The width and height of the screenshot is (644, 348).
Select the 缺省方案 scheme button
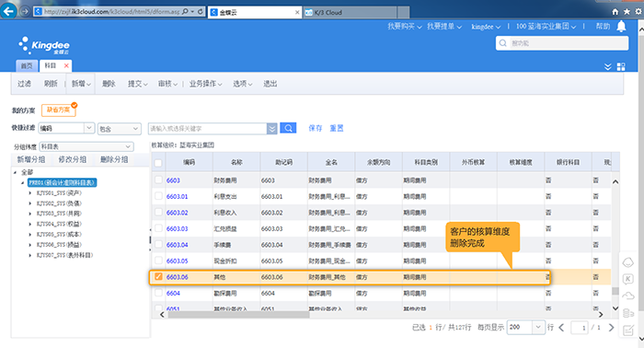tap(58, 110)
